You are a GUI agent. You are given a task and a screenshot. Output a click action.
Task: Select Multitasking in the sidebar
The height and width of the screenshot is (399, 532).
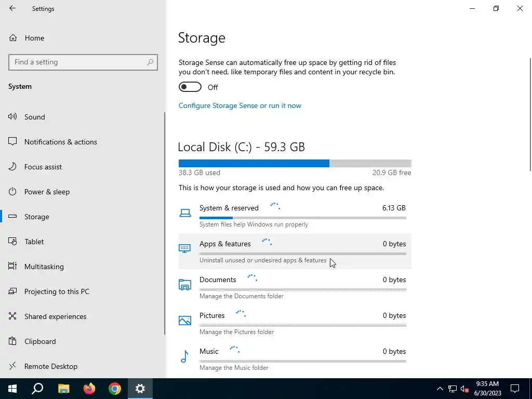point(83,267)
